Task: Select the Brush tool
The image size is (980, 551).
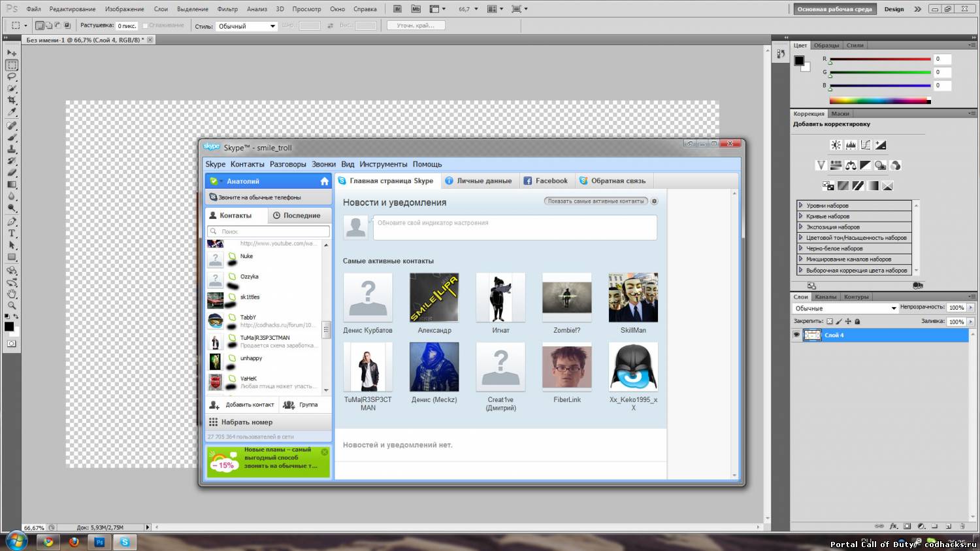Action: coord(12,137)
